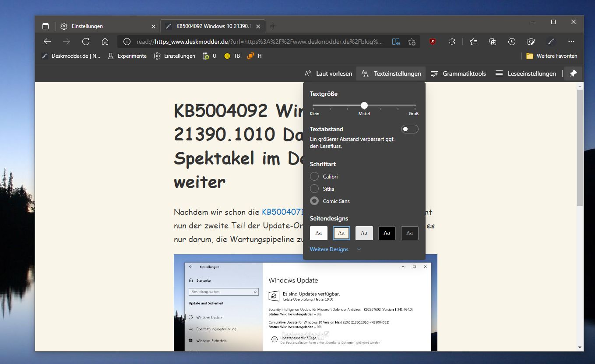Enable the Textabstand toggle

pos(410,129)
